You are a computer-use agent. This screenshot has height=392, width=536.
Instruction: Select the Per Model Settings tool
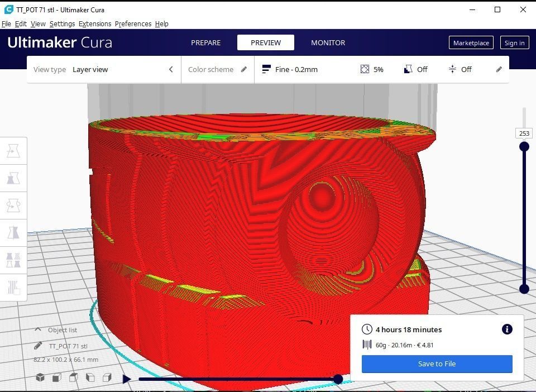tap(13, 260)
